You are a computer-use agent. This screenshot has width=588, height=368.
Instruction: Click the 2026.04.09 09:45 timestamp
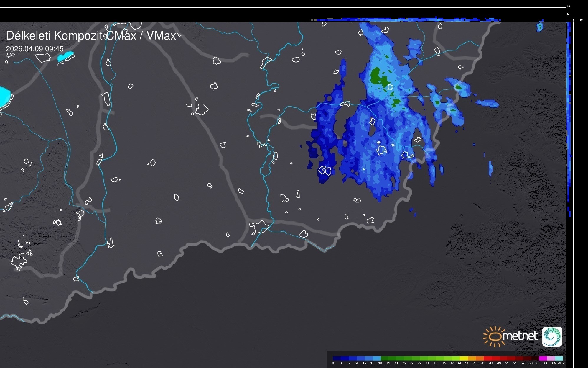[34, 49]
